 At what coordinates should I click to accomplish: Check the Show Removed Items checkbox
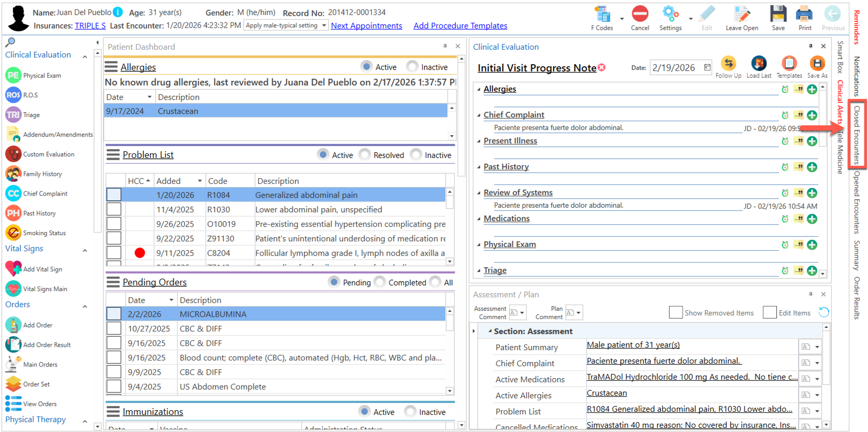click(675, 312)
